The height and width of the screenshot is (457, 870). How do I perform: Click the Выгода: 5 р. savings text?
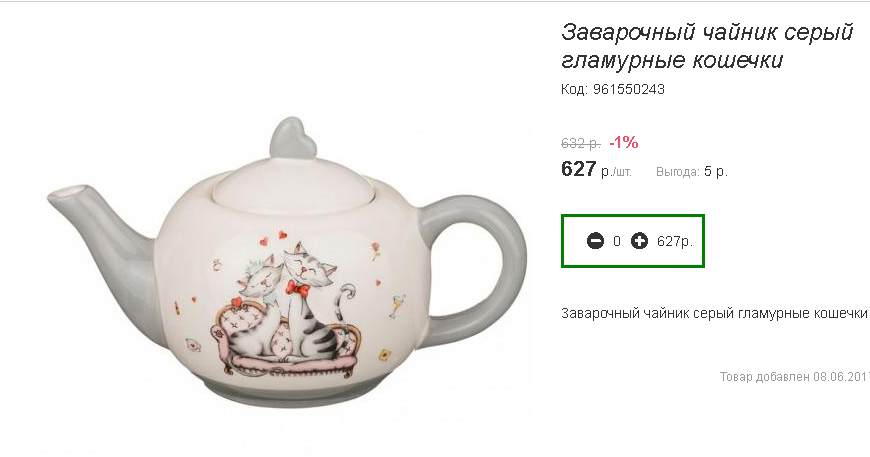pyautogui.click(x=691, y=172)
